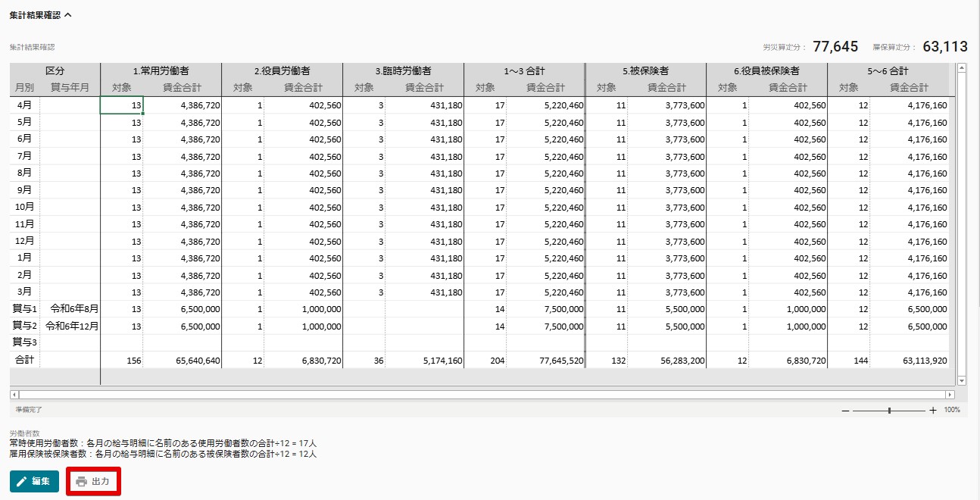Select the 合計 row 204 count cell
Viewport: 980px width, 500px height.
click(x=485, y=361)
